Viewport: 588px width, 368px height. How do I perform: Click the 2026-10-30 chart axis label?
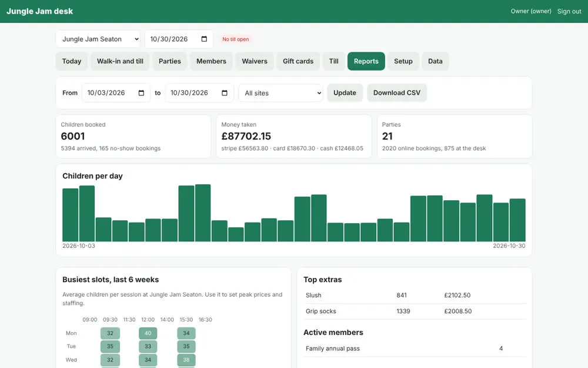coord(509,246)
